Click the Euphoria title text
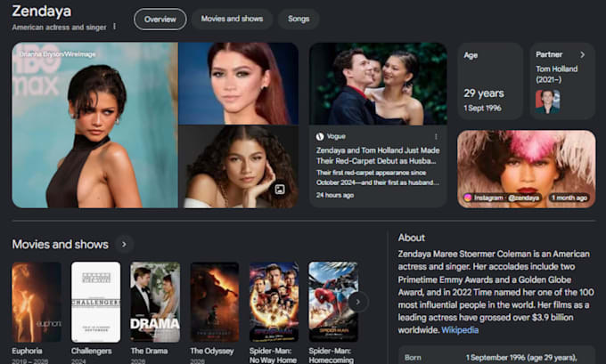The width and height of the screenshot is (606, 364). point(27,351)
